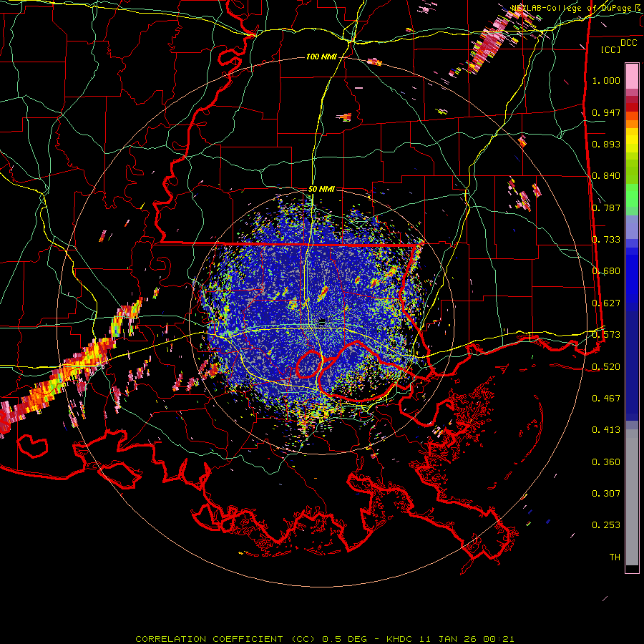Click the CORRELATION COEFFICIENT product title text
The width and height of the screenshot is (644, 644).
click(209, 639)
